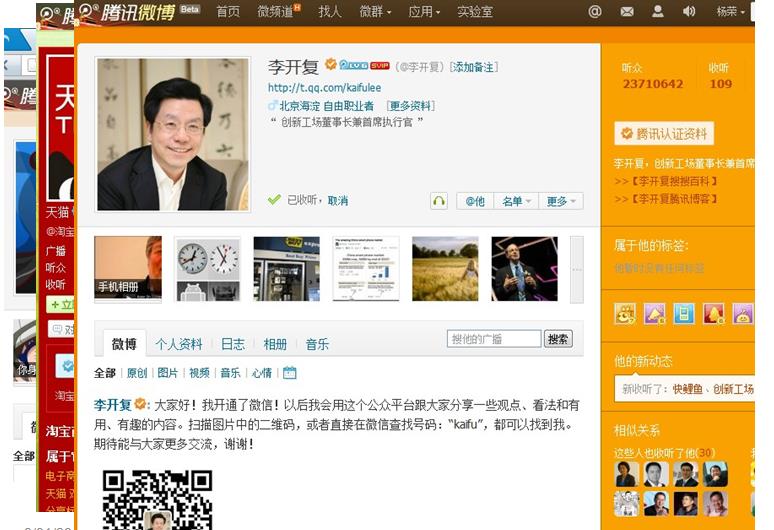
Task: Go to 首页 in the navigation bar
Action: [x=228, y=11]
